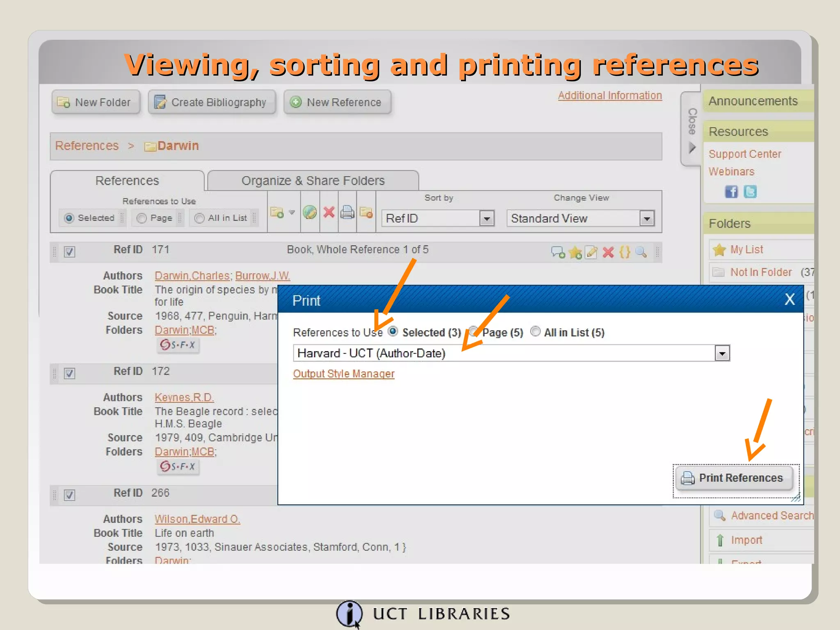The height and width of the screenshot is (630, 840).
Task: Open the 'MCB' folder link under reference 171
Action: [203, 330]
